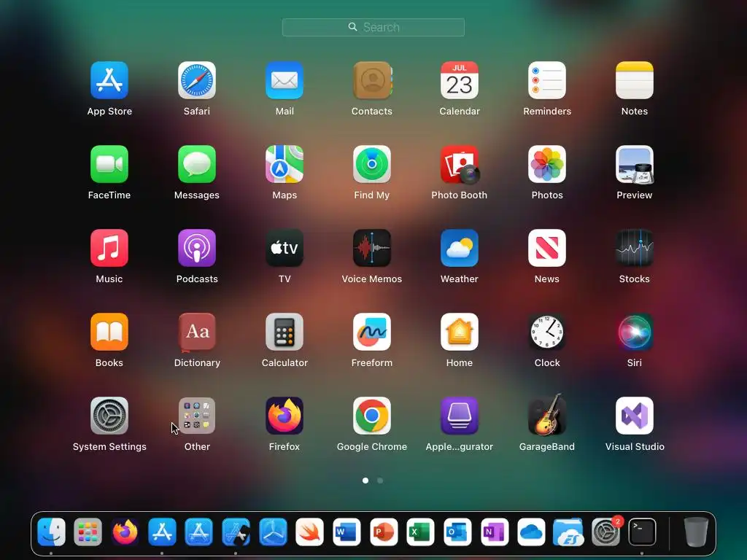Launch Safari from Launchpad
This screenshot has height=560, width=747.
tap(197, 80)
